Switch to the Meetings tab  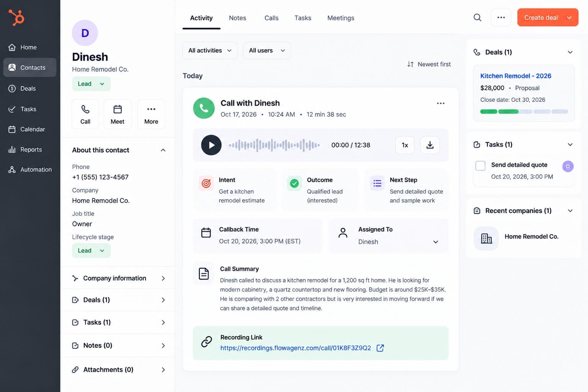(341, 18)
